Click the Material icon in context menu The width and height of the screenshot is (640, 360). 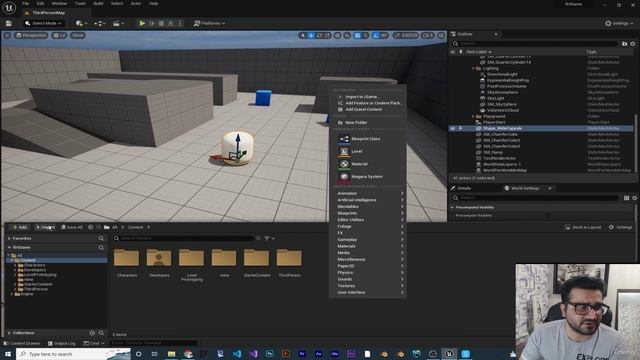[344, 164]
